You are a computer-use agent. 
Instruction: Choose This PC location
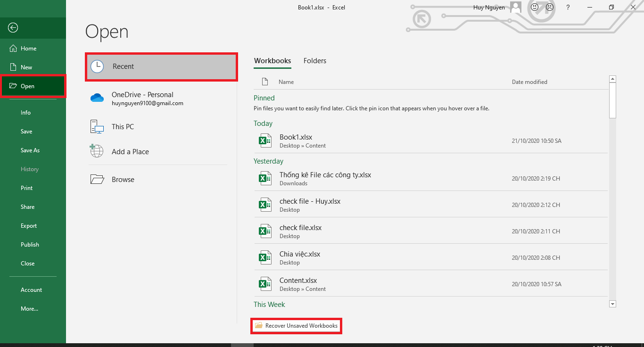123,127
